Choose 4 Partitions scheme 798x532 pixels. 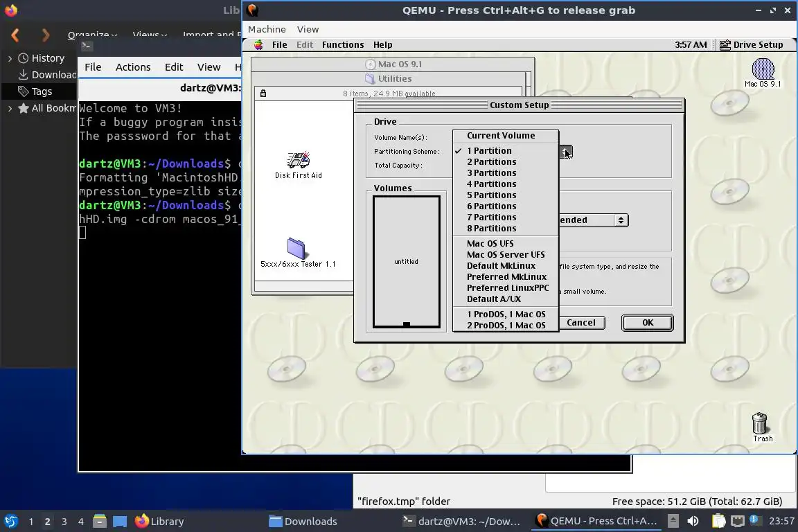[x=506, y=184]
